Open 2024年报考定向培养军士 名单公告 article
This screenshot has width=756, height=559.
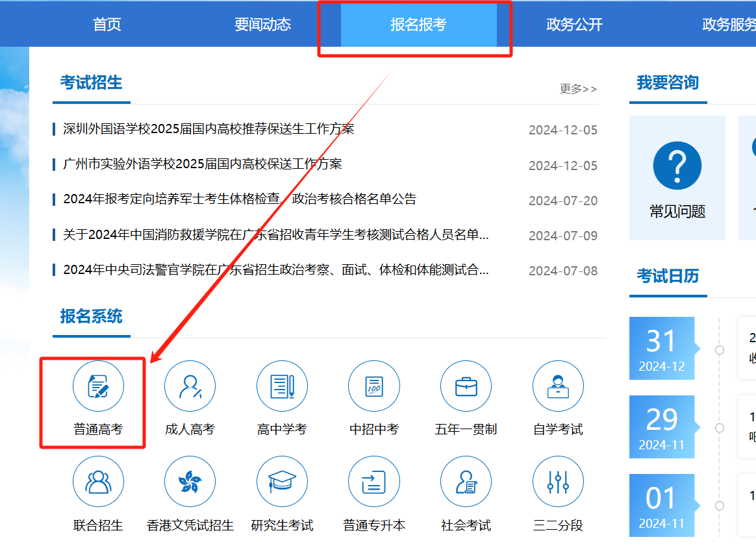(240, 199)
